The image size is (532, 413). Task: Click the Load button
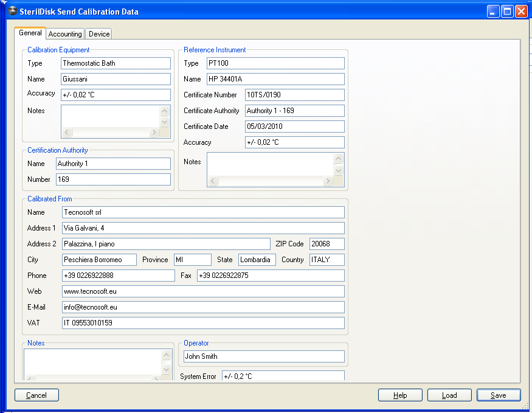click(x=449, y=395)
